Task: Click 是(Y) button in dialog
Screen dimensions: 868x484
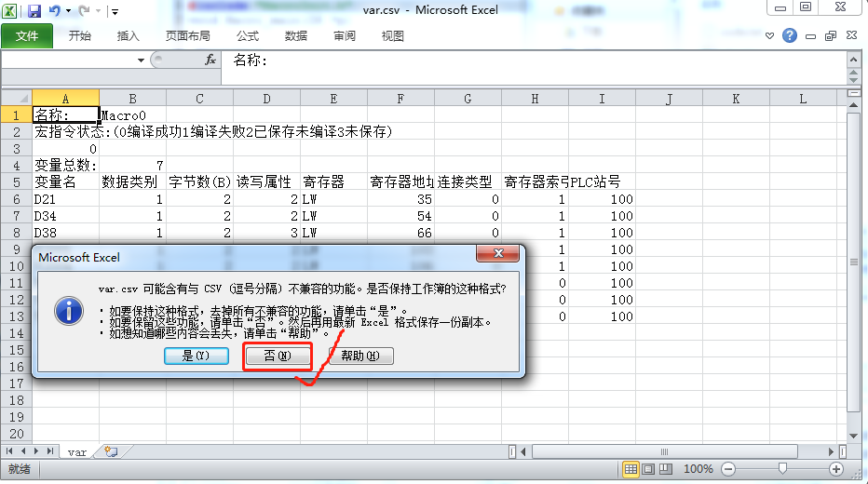Action: (x=197, y=356)
